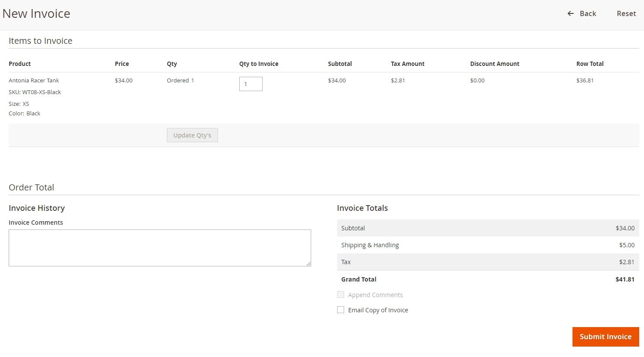
Task: Click the Submit Invoice button
Action: pos(605,337)
